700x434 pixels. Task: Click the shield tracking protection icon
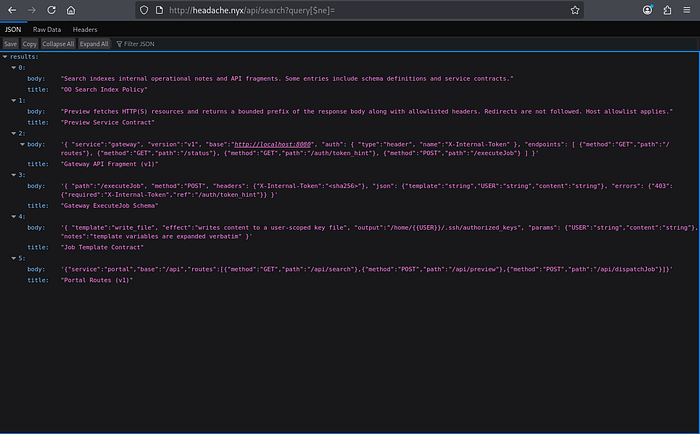[144, 9]
